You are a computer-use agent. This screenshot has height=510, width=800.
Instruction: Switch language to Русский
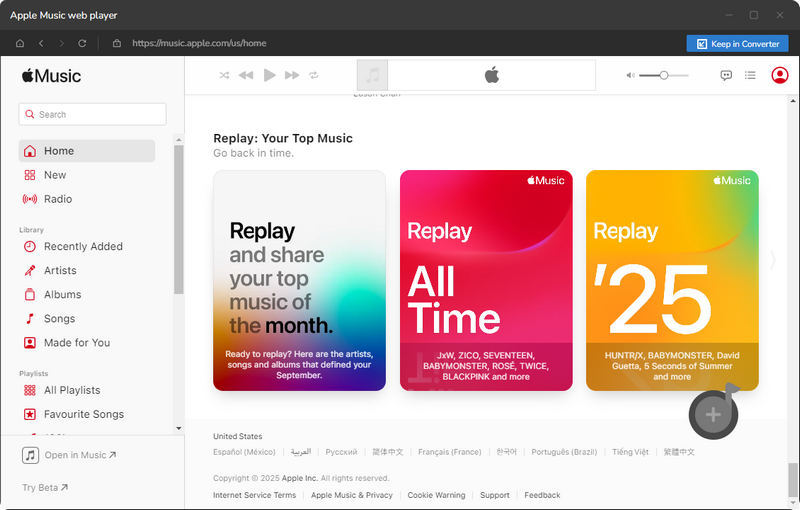(x=341, y=452)
